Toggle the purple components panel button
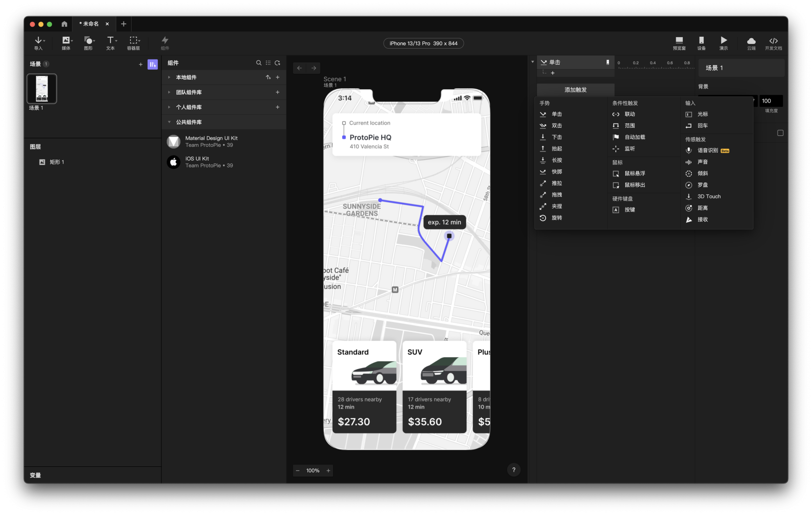This screenshot has width=812, height=515. click(152, 64)
